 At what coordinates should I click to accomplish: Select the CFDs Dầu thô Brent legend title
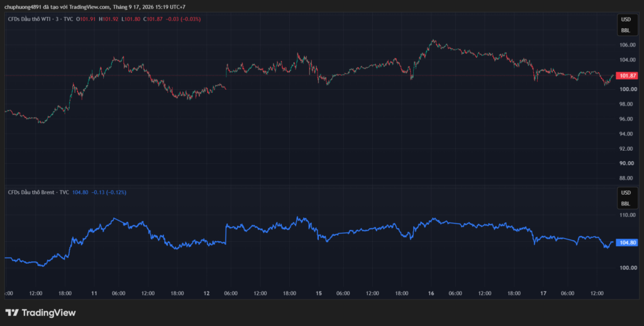click(x=38, y=192)
